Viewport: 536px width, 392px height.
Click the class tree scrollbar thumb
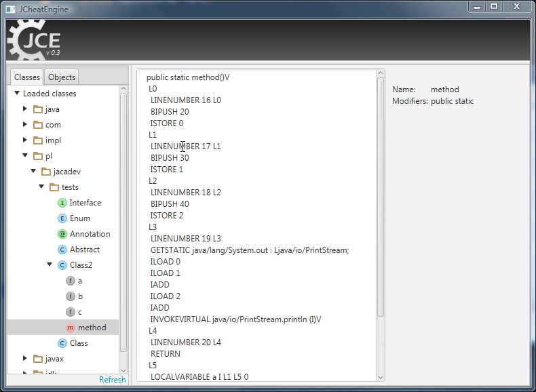point(123,222)
